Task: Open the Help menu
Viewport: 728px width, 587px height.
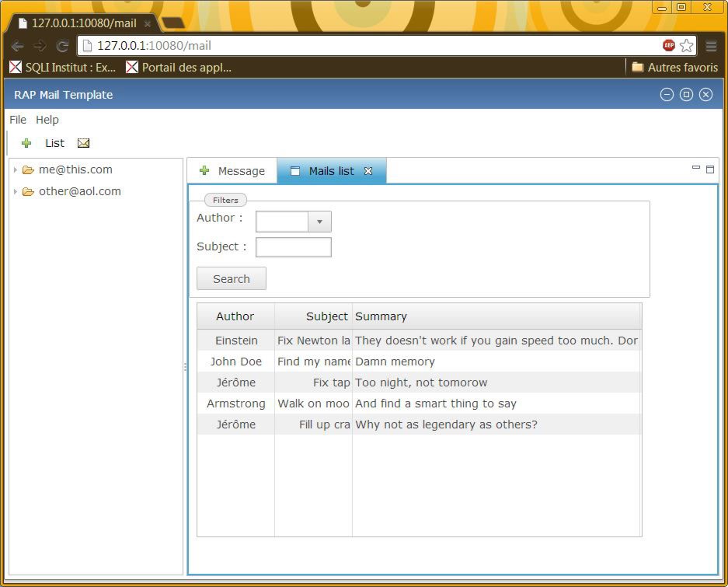Action: pyautogui.click(x=47, y=120)
